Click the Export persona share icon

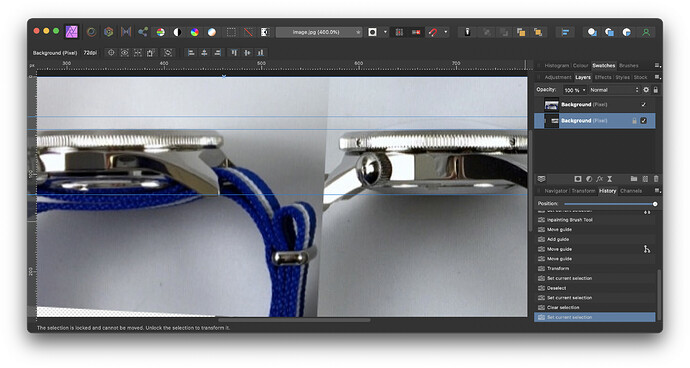pos(143,32)
